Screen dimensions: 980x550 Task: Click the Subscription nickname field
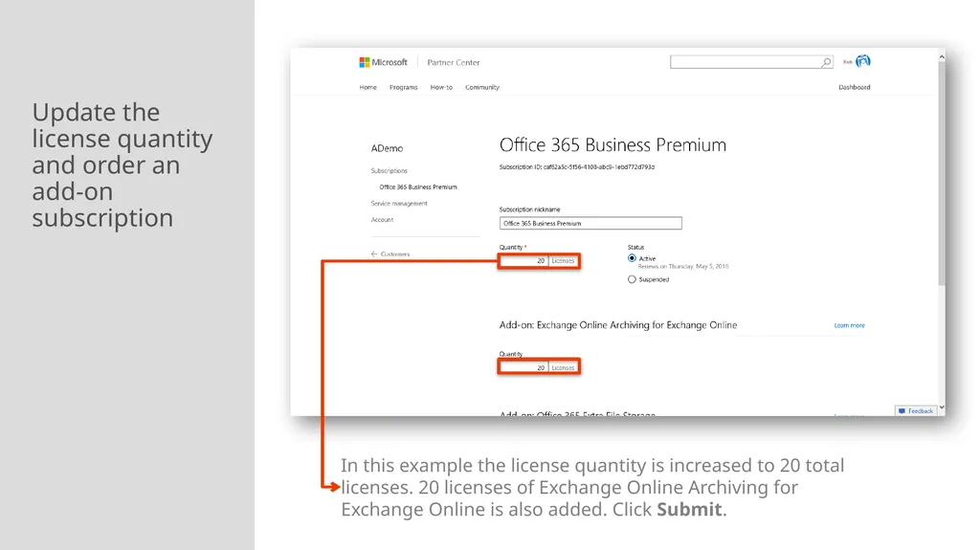pyautogui.click(x=590, y=223)
